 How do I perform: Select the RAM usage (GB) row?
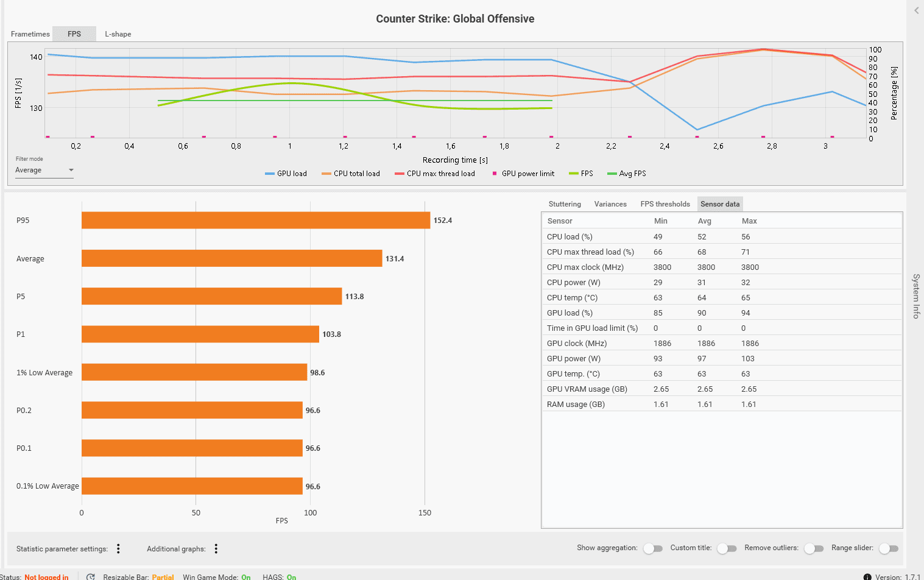(x=722, y=404)
